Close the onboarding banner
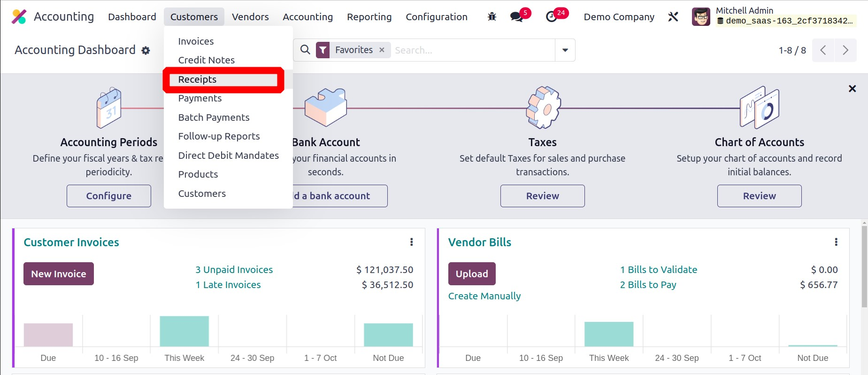 (x=852, y=89)
